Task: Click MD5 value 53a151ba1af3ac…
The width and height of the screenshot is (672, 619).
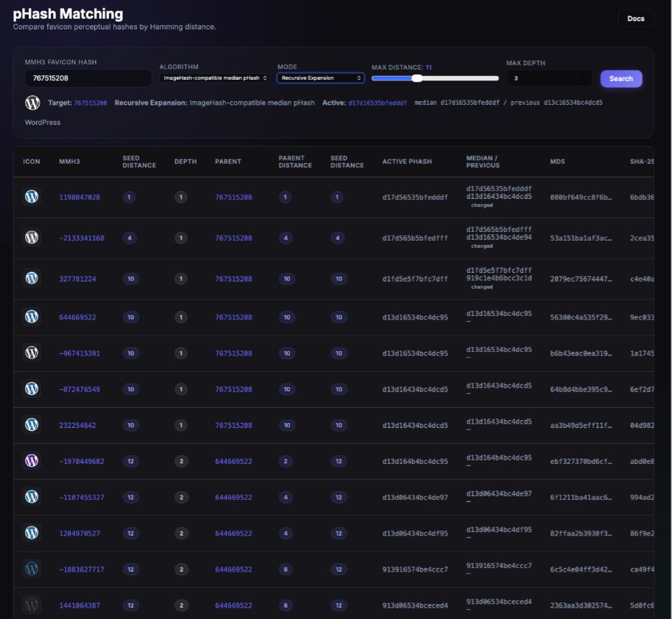Action: tap(581, 238)
